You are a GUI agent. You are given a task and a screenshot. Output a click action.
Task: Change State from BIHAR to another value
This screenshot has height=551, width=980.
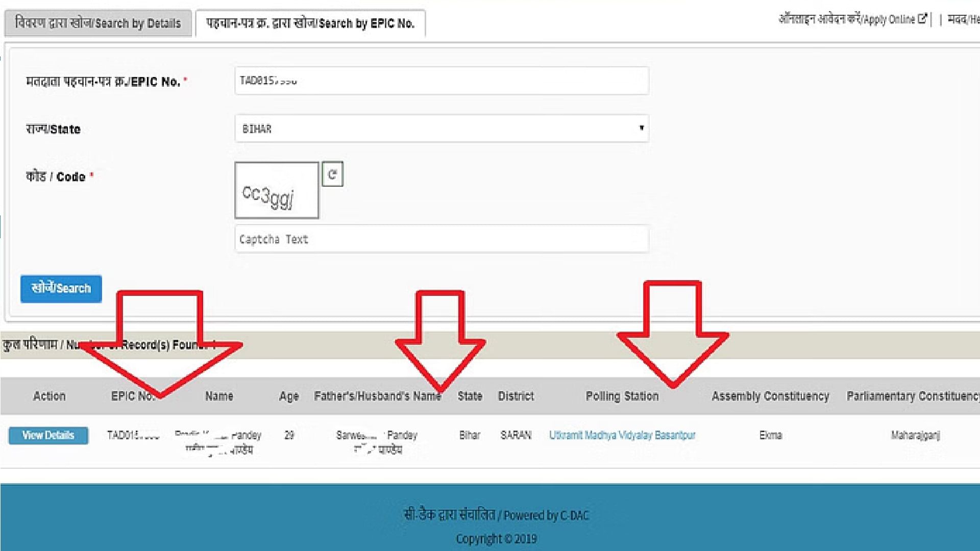(x=441, y=129)
